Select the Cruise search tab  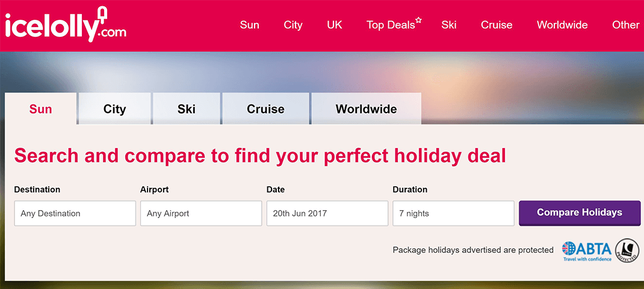(x=265, y=109)
